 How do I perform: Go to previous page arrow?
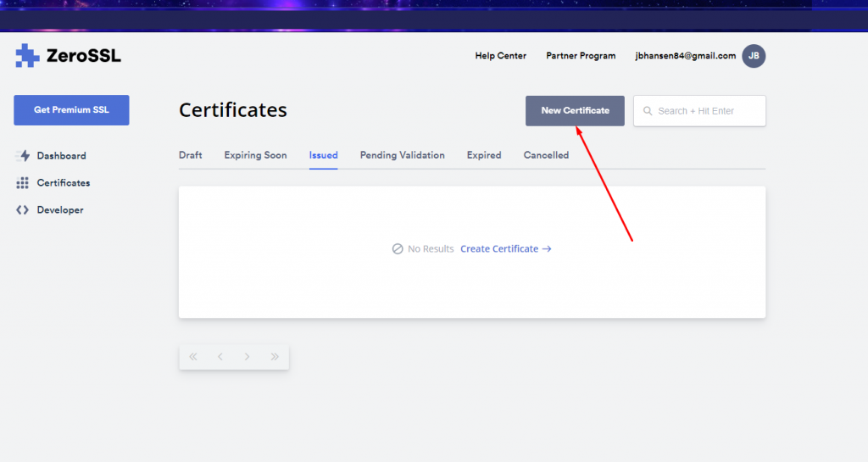pos(220,357)
